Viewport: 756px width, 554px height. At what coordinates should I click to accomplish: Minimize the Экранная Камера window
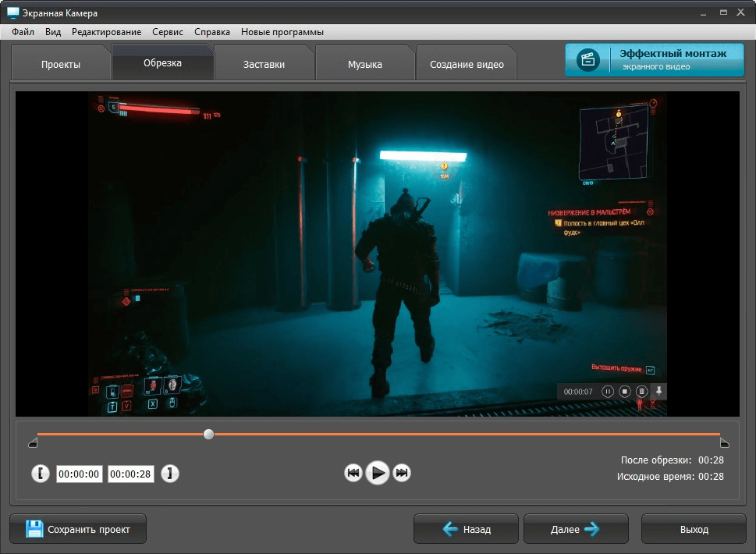pos(704,13)
